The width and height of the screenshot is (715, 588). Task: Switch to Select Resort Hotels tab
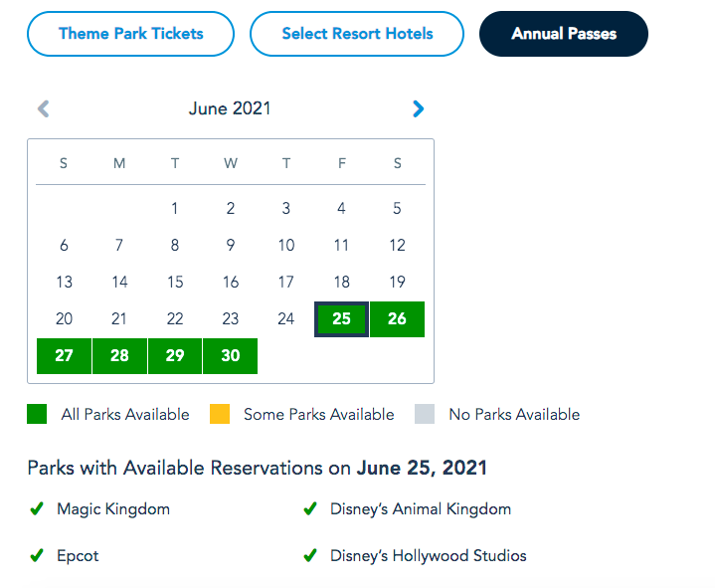coord(357,34)
